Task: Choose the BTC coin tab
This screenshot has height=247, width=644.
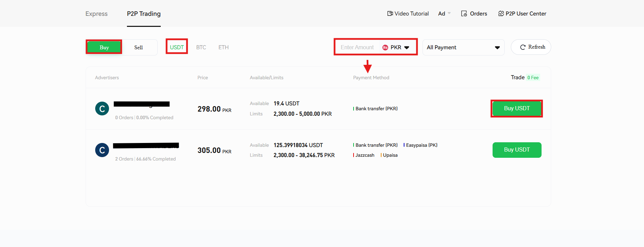Action: (201, 47)
